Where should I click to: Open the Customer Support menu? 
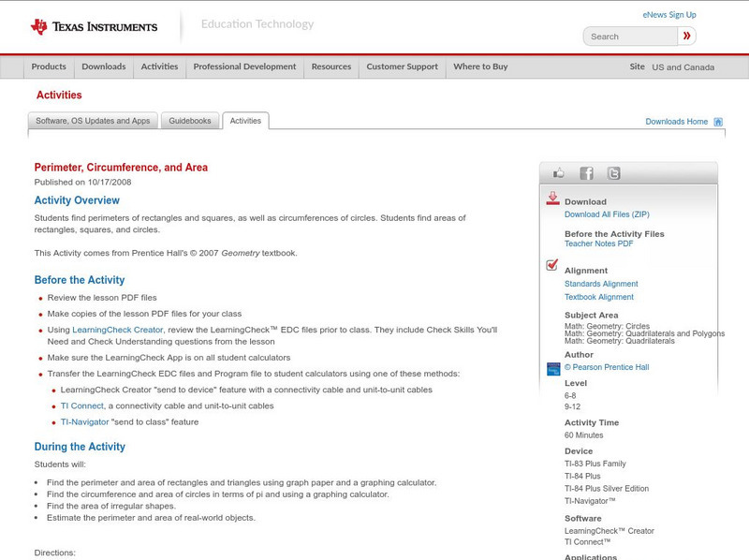pos(403,66)
